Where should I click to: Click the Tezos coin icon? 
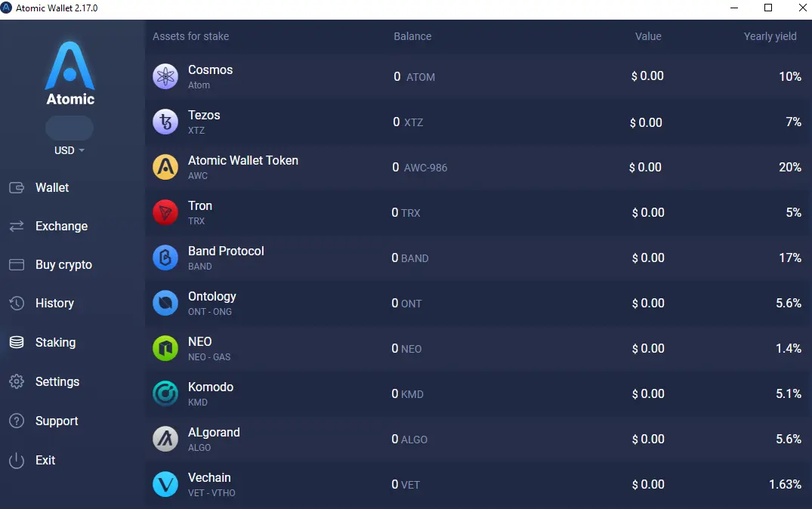point(165,122)
